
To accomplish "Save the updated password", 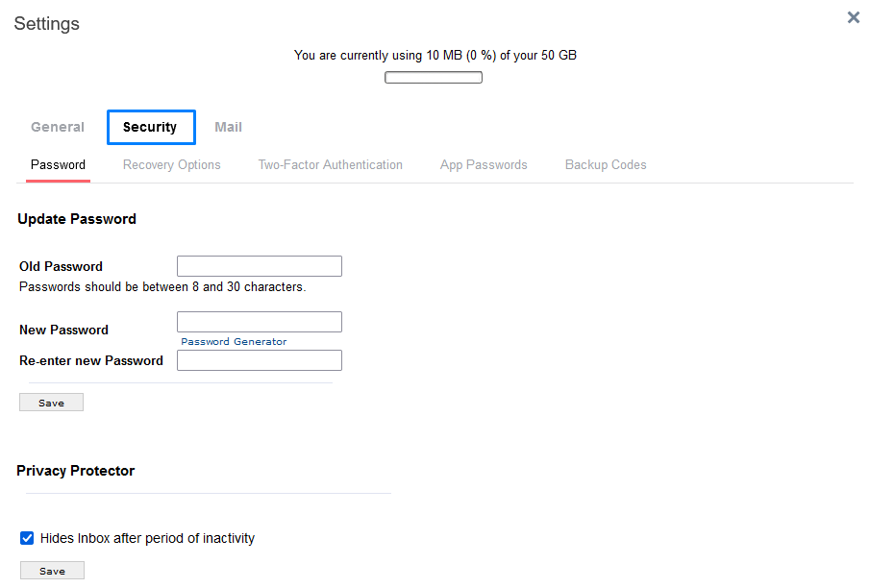I will [51, 402].
